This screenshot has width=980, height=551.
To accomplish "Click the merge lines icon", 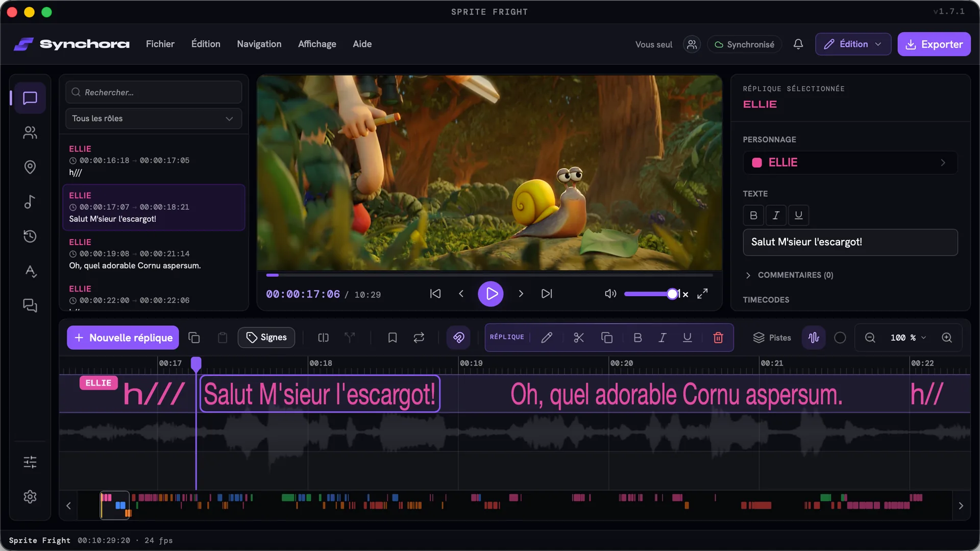I will 350,338.
